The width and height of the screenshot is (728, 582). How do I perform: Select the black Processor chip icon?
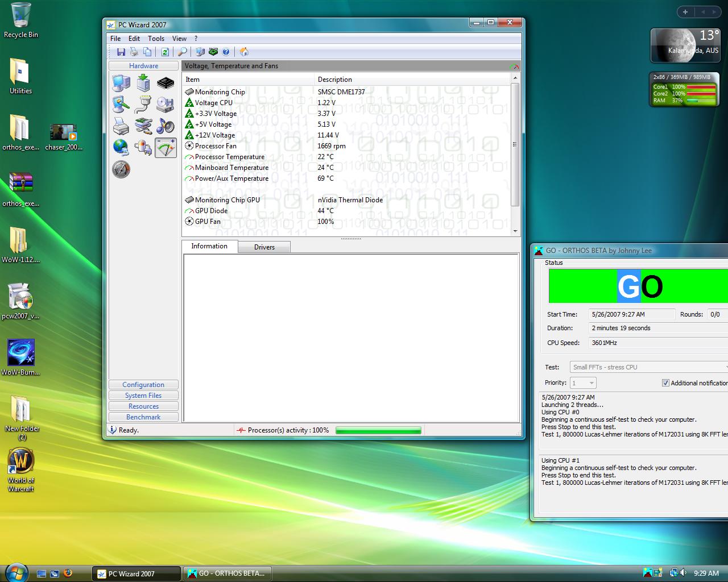pyautogui.click(x=166, y=83)
